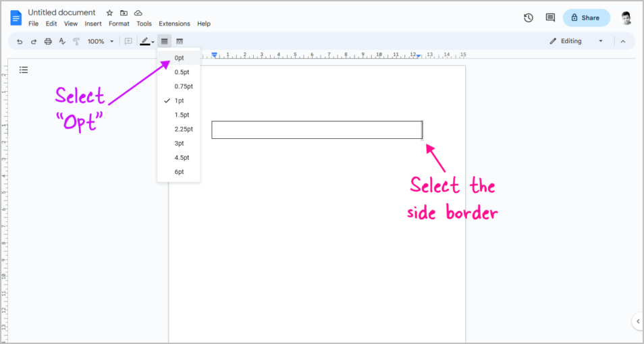Hide the menus with the up chevron
644x344 pixels.
coord(623,41)
